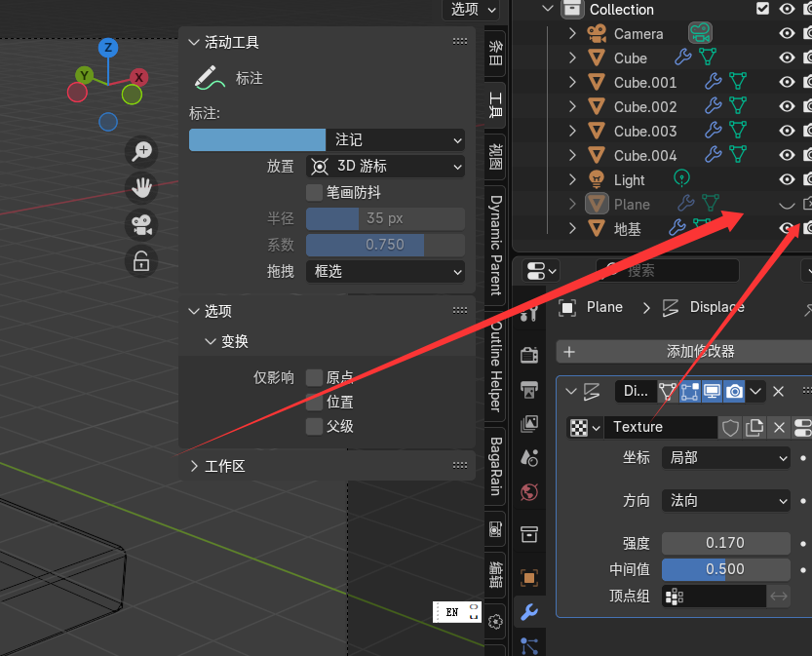The width and height of the screenshot is (812, 656).
Task: Open the Object properties orange square tab
Action: click(528, 577)
